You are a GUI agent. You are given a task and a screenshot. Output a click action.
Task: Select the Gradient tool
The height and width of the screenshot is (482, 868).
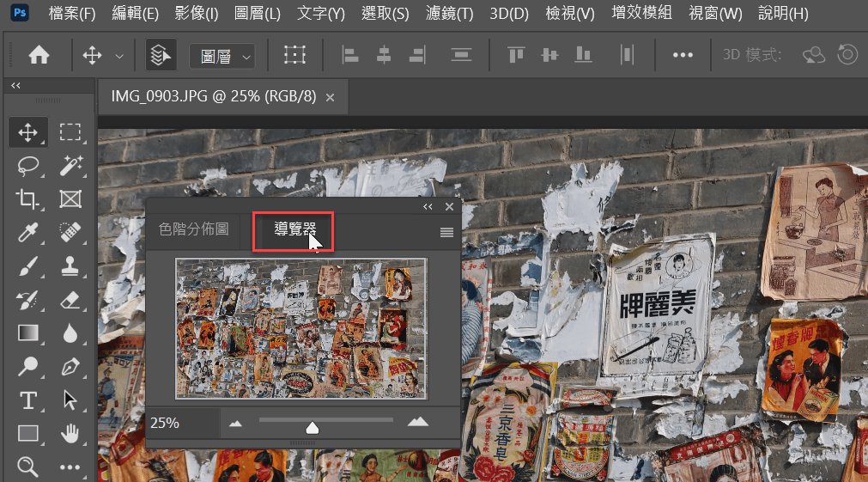pos(27,333)
